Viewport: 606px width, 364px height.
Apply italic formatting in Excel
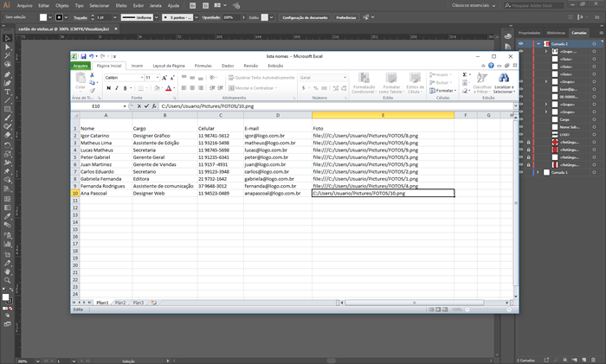click(117, 88)
